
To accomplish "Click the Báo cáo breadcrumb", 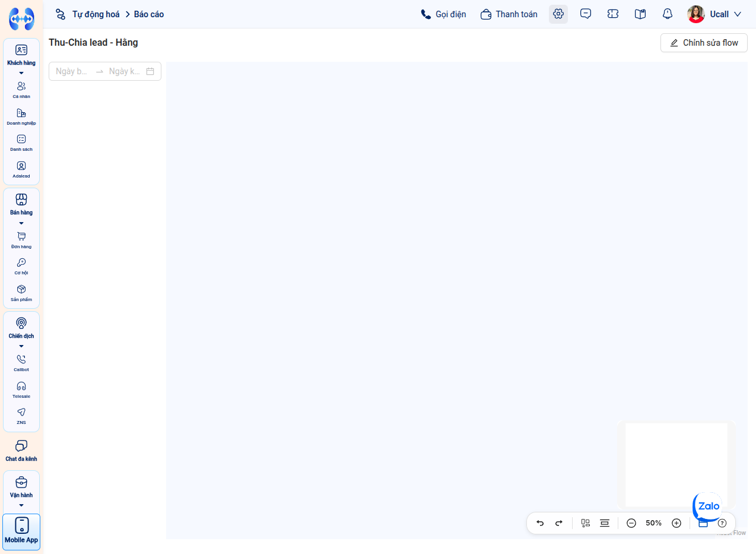I will pyautogui.click(x=149, y=14).
